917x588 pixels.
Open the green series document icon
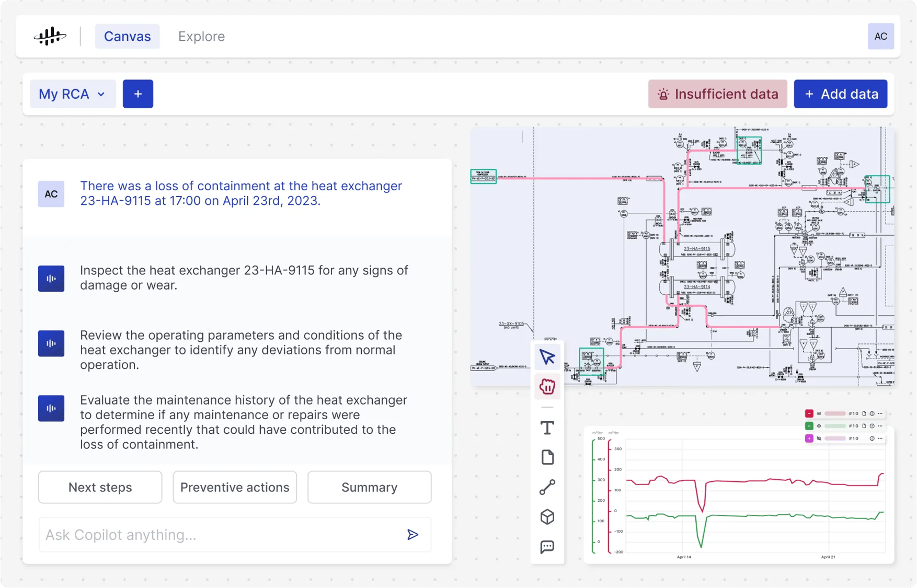(864, 426)
